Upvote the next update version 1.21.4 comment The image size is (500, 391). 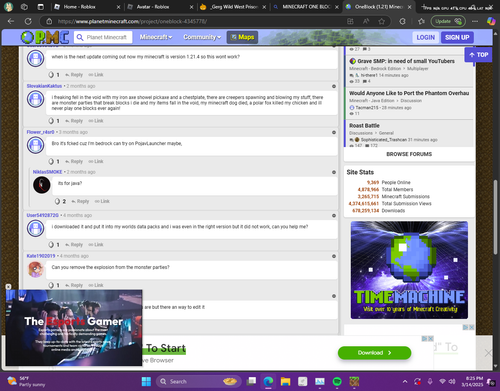(x=51, y=75)
